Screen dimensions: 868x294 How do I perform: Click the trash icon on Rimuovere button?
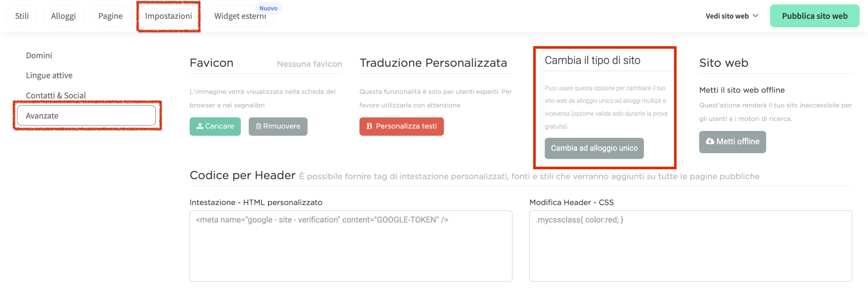(258, 126)
